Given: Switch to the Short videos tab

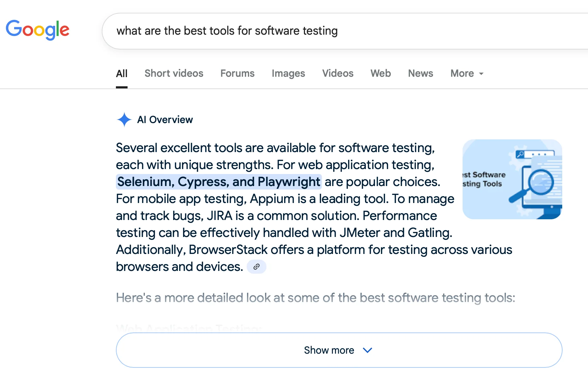Looking at the screenshot, I should [x=174, y=73].
